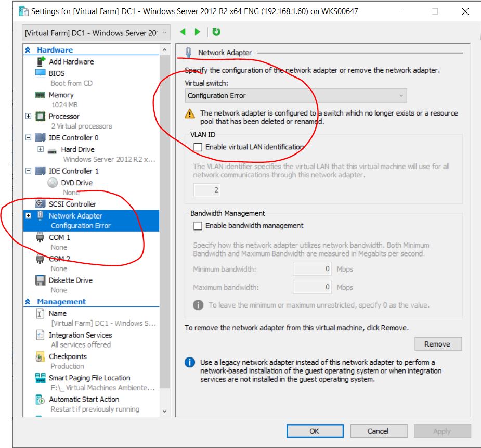Click the Network Adapter tree icon
The width and height of the screenshot is (481, 448).
coord(40,216)
